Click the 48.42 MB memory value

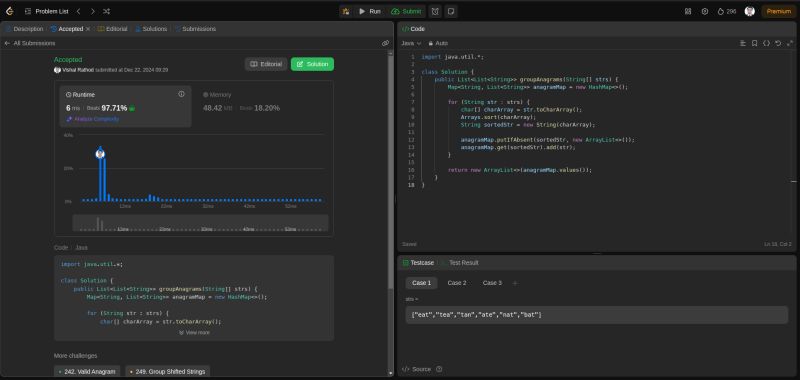[x=217, y=108]
